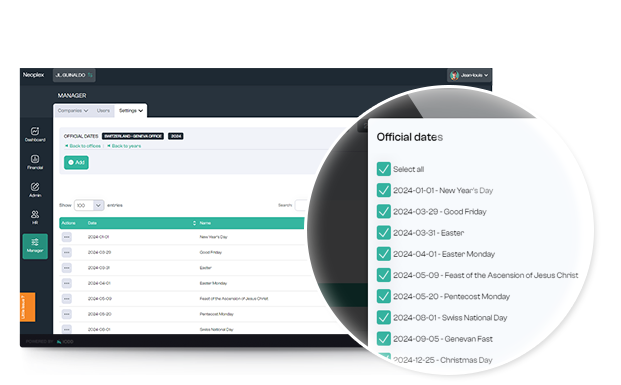Uncheck the Easter Monday checkbox
This screenshot has height=385, width=621.
(383, 254)
